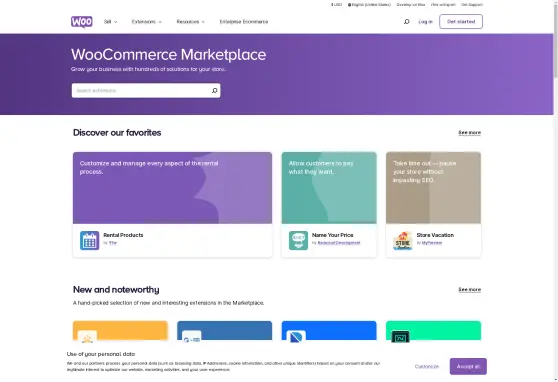This screenshot has height=382, width=558.
Task: Click the magnifier icon inside extension search box
Action: [214, 90]
